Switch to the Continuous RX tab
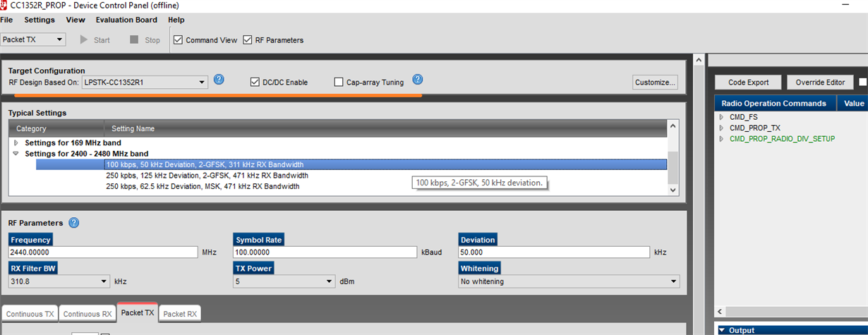 88,314
